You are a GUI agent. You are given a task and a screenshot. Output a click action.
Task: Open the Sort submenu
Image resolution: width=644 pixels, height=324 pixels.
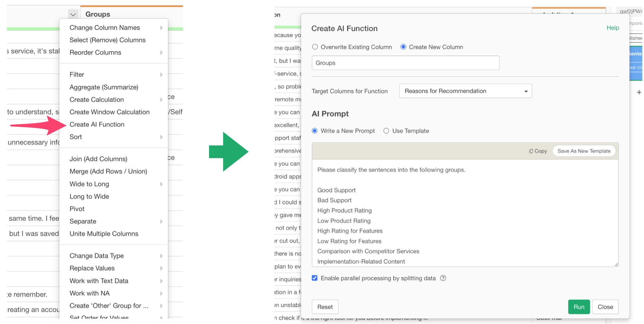(114, 137)
